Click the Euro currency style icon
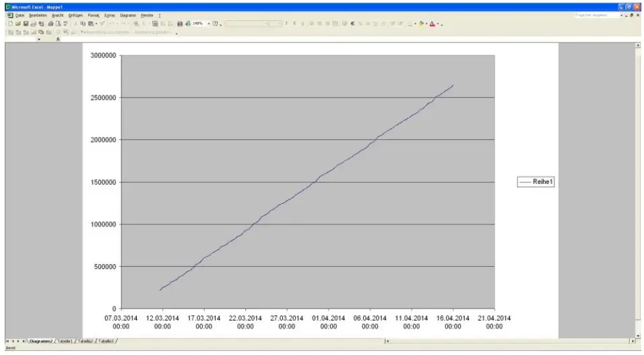 coord(353,24)
